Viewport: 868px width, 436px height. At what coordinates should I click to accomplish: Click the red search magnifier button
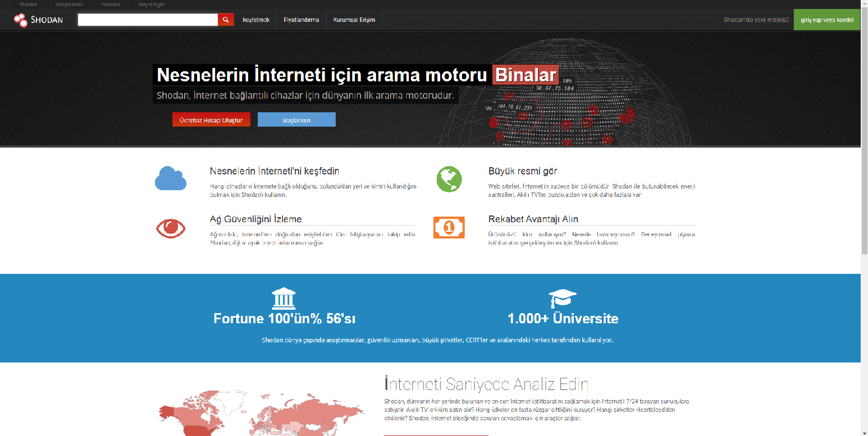(x=226, y=20)
